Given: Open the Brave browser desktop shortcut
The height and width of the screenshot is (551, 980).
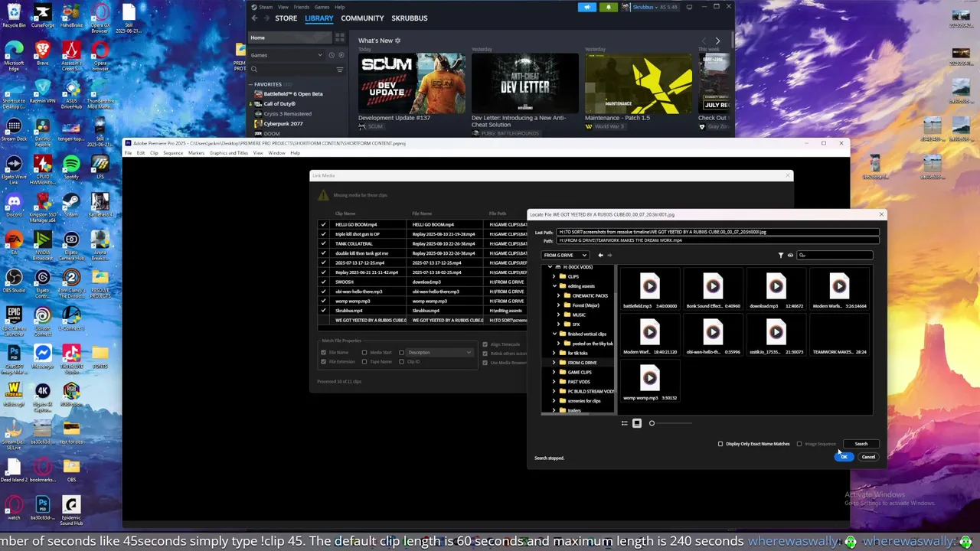Looking at the screenshot, I should pyautogui.click(x=42, y=54).
